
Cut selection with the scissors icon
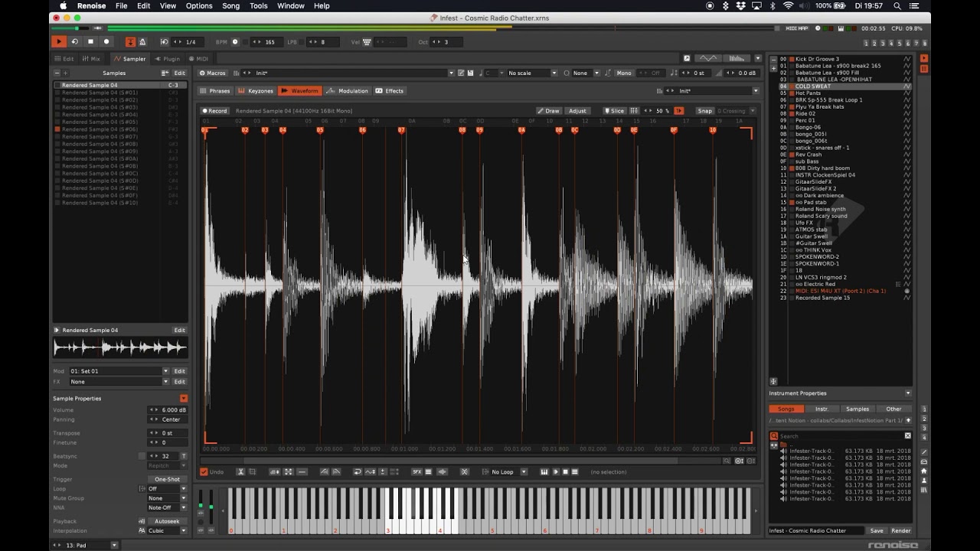[240, 471]
